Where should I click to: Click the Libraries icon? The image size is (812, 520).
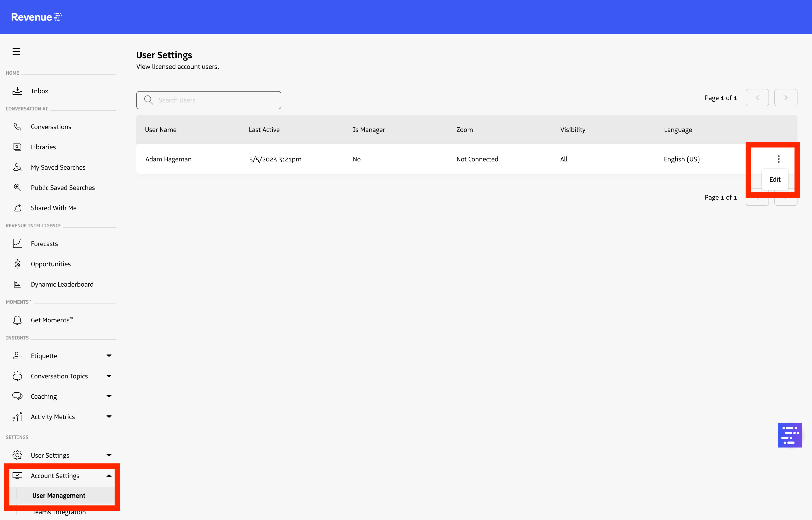tap(18, 146)
